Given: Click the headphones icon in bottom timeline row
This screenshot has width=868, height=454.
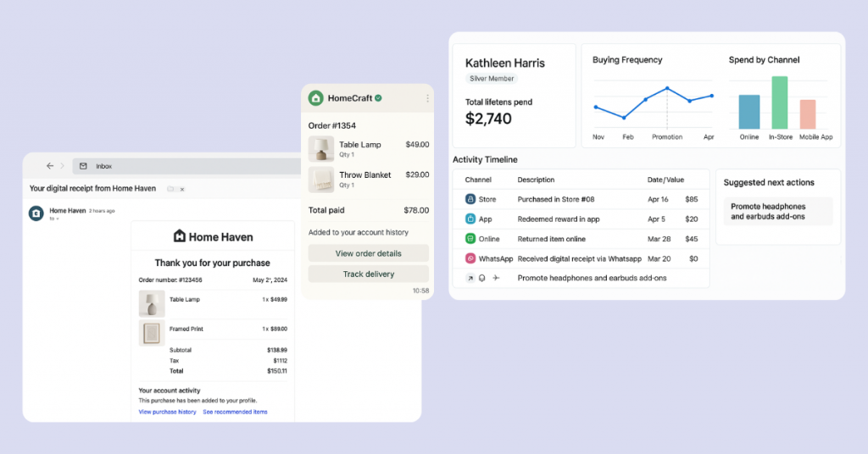Looking at the screenshot, I should click(482, 278).
